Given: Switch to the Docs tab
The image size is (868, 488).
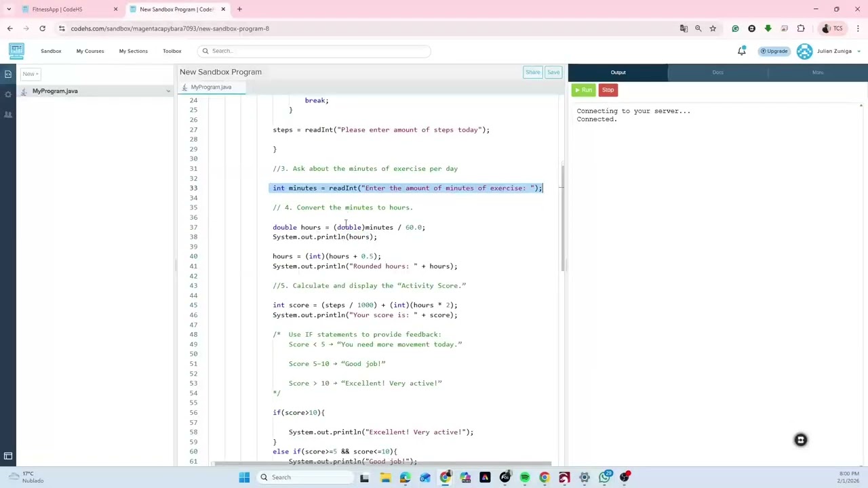Looking at the screenshot, I should click(x=717, y=73).
